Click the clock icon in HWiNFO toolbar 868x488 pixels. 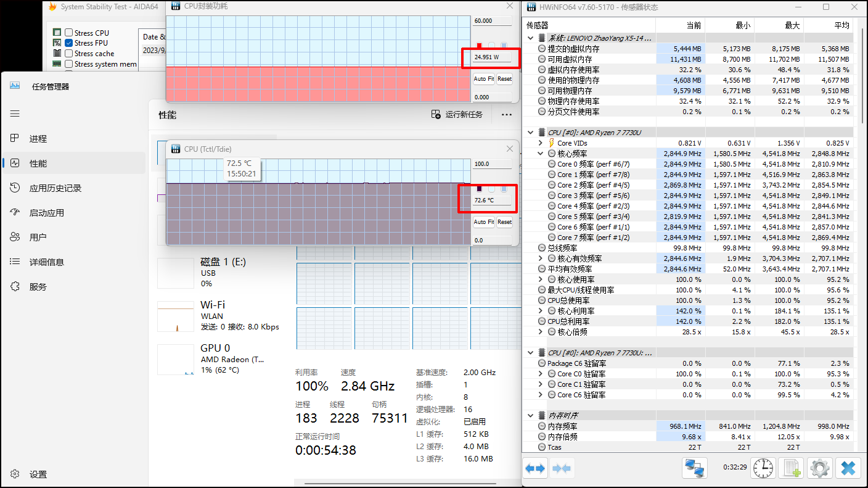point(763,469)
